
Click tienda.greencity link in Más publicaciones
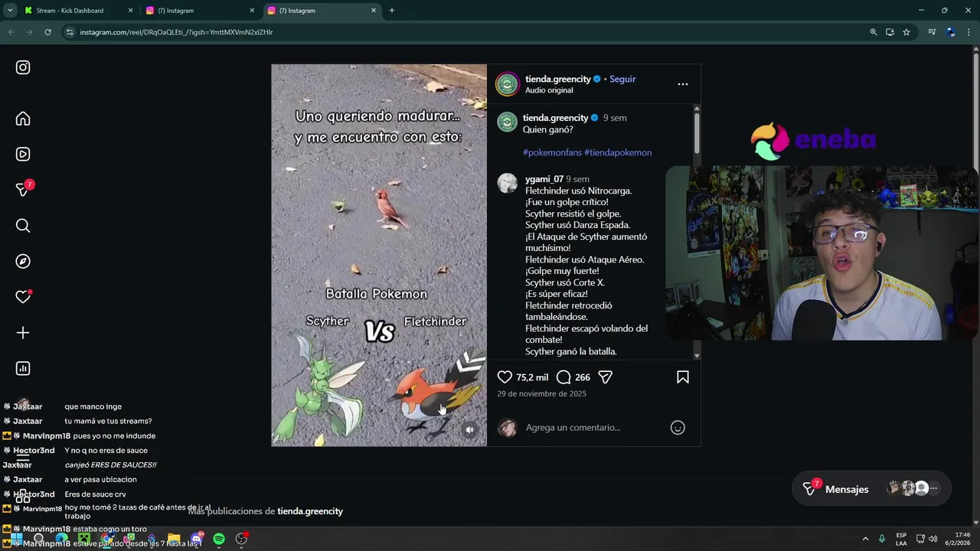pos(310,511)
